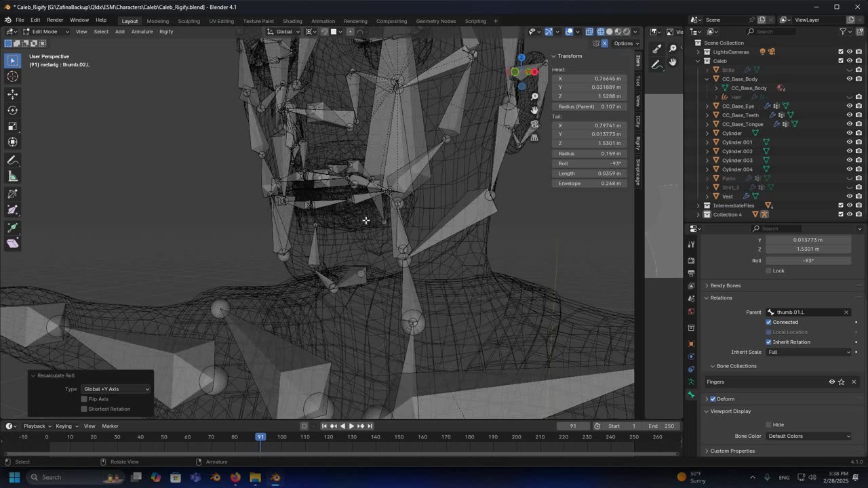The width and height of the screenshot is (868, 488).
Task: Select the Cursor tool in left toolbar
Action: (12, 77)
